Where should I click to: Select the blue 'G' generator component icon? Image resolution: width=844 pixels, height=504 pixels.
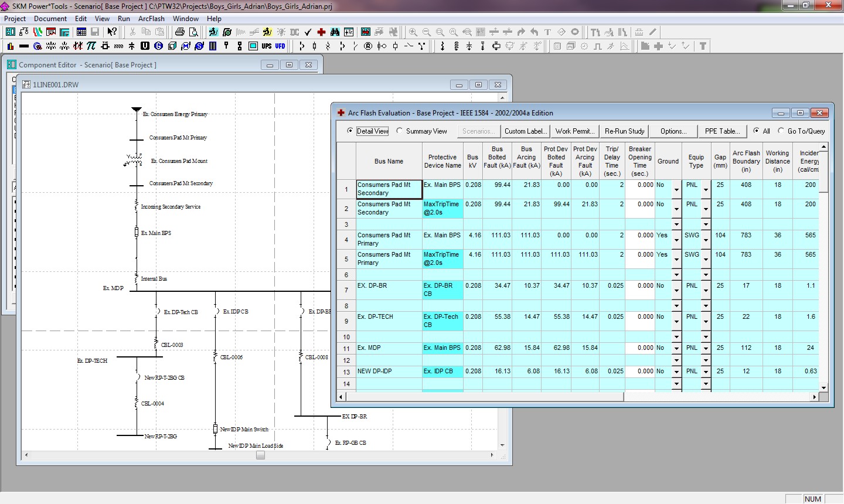click(x=158, y=46)
